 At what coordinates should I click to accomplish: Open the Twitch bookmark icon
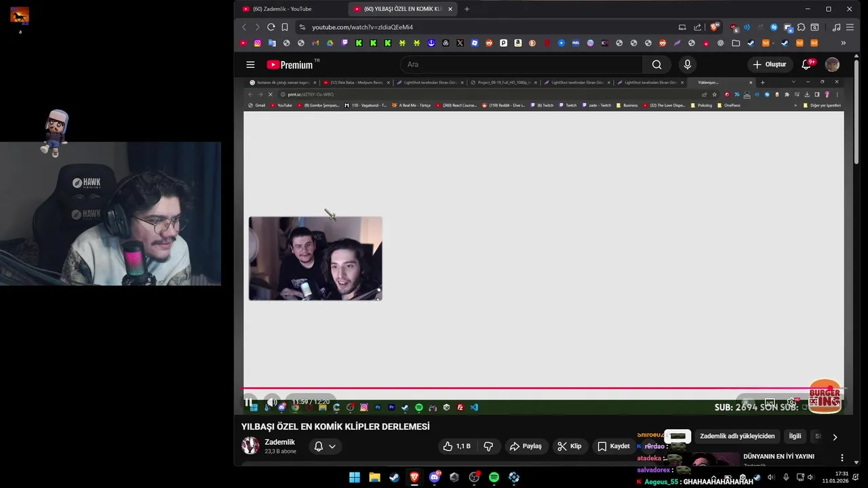(x=344, y=43)
